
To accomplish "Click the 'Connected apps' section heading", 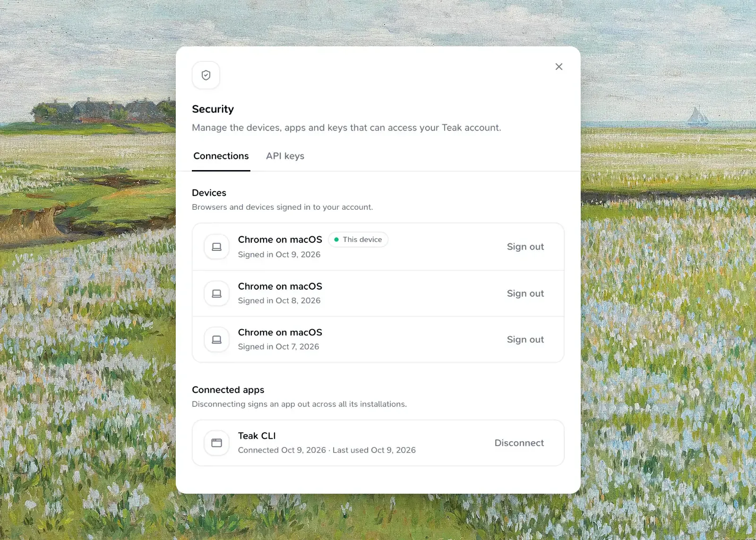I will 228,390.
